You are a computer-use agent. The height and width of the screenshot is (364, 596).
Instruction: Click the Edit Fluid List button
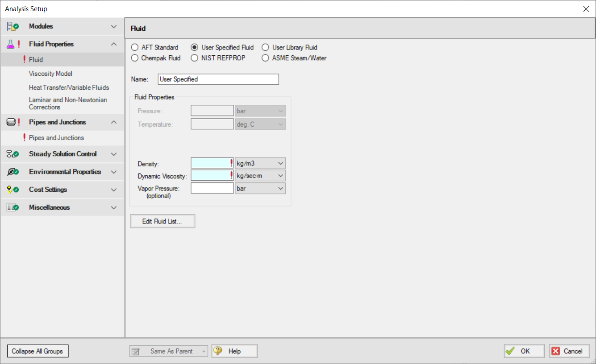(x=162, y=221)
